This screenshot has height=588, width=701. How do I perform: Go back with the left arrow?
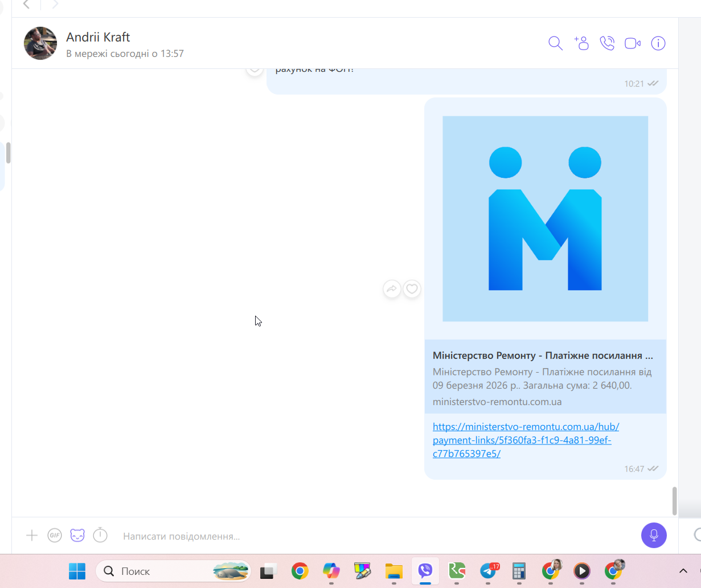(x=26, y=5)
